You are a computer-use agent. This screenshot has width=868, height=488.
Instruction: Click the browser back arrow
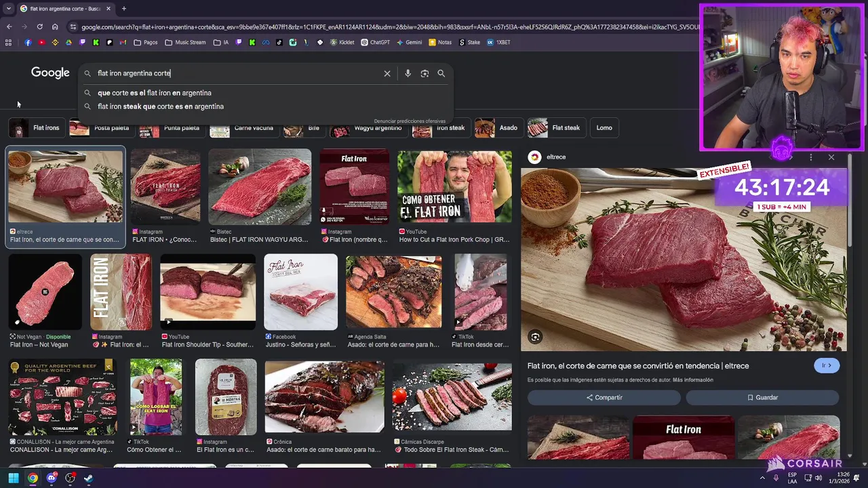9,26
